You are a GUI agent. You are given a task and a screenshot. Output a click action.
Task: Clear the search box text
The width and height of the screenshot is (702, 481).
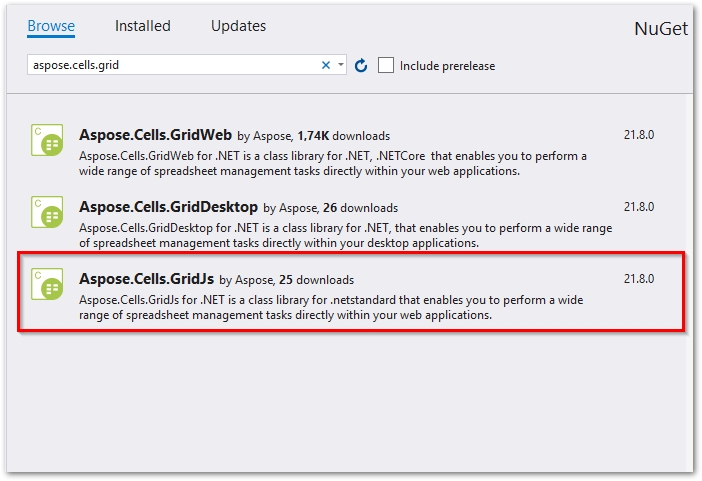pyautogui.click(x=326, y=65)
